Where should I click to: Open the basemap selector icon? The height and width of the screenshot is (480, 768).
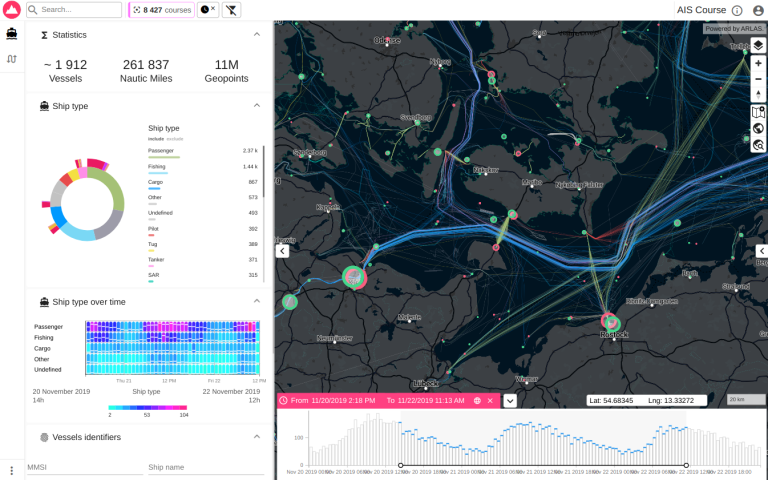click(758, 112)
